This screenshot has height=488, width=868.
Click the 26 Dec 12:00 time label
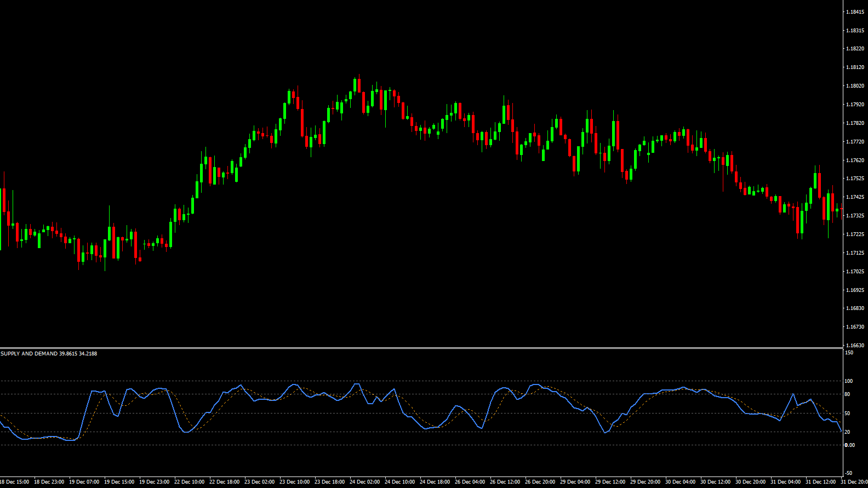[505, 482]
